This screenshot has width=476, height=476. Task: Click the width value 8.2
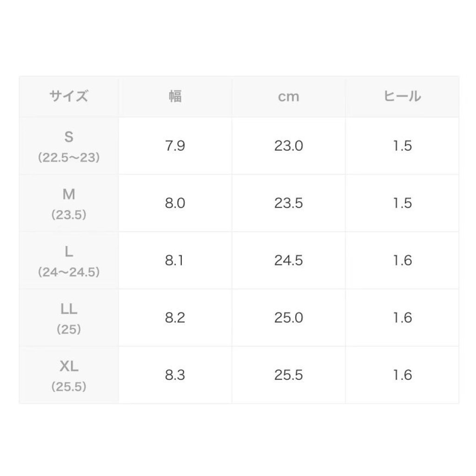click(175, 317)
